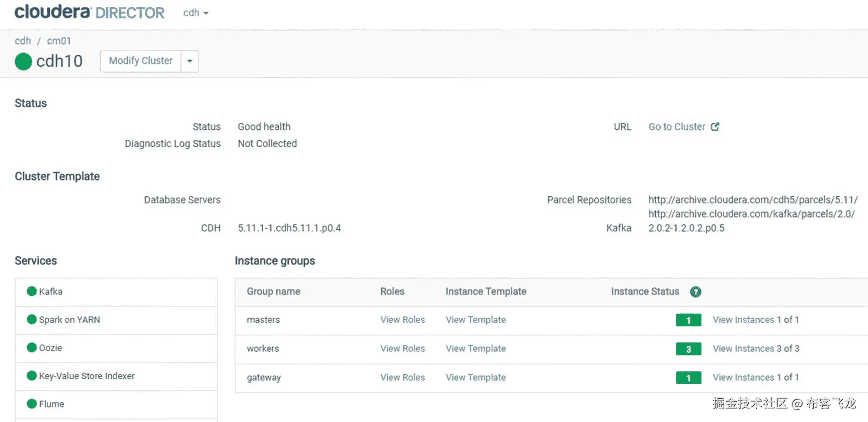Click the green cdh10 cluster health indicator
The image size is (868, 422).
pos(23,61)
